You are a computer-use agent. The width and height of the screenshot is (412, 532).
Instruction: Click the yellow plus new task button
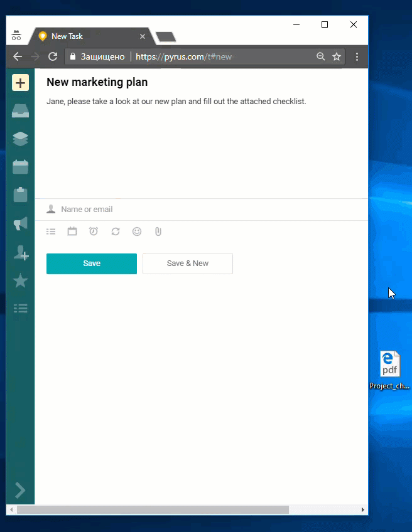[20, 83]
